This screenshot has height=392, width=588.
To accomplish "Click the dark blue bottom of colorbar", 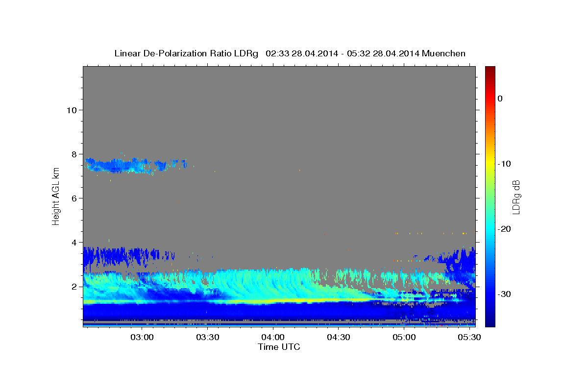I will 490,321.
